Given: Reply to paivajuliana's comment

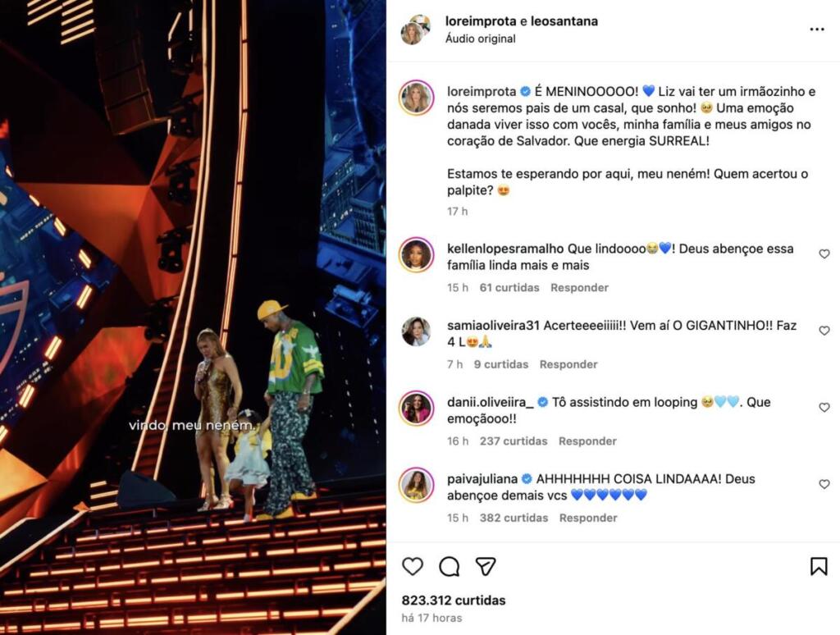Looking at the screenshot, I should pyautogui.click(x=588, y=519).
